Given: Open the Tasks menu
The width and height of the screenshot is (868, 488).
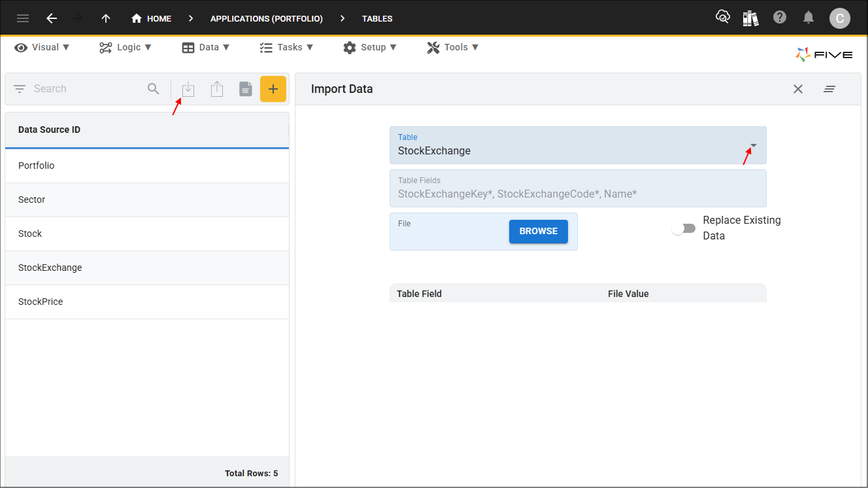Looking at the screenshot, I should point(286,47).
